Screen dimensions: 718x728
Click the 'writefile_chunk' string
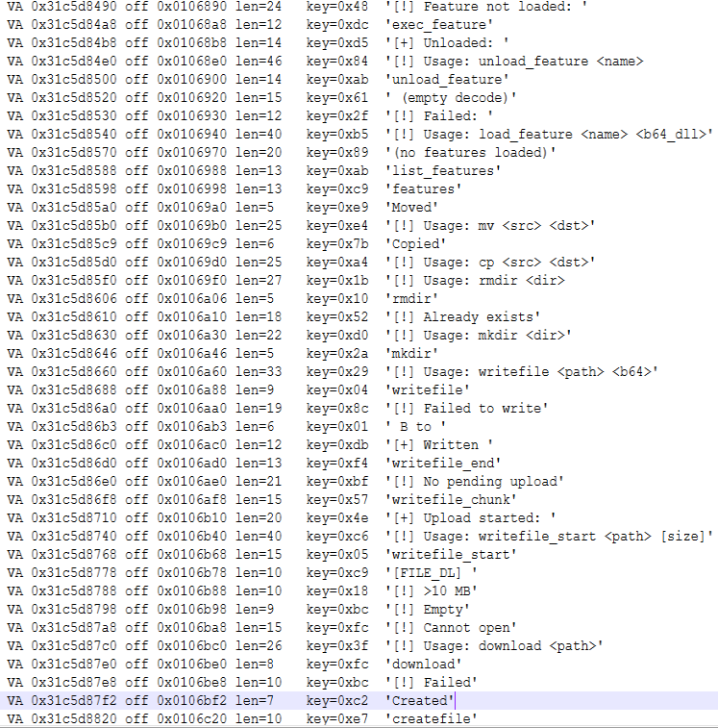coord(451,499)
